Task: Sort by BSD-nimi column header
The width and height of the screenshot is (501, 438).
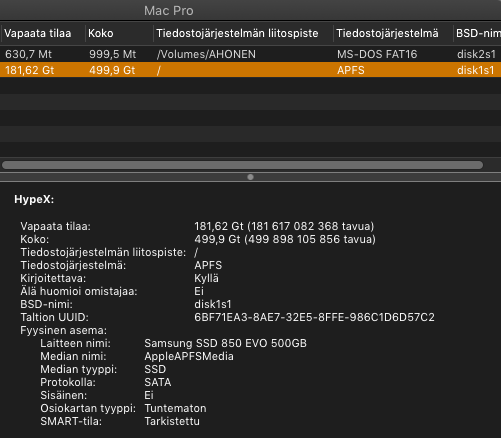Action: pos(477,33)
